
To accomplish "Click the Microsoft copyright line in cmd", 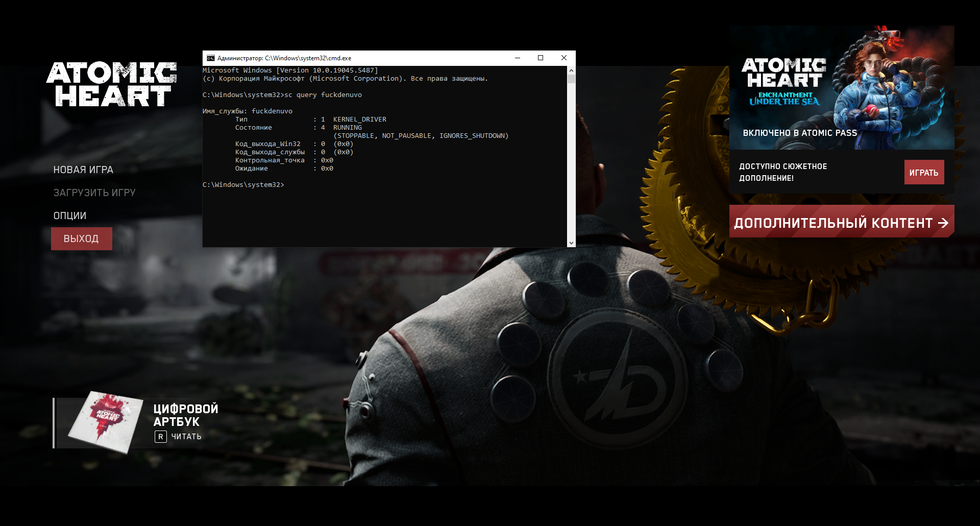I will click(x=346, y=79).
